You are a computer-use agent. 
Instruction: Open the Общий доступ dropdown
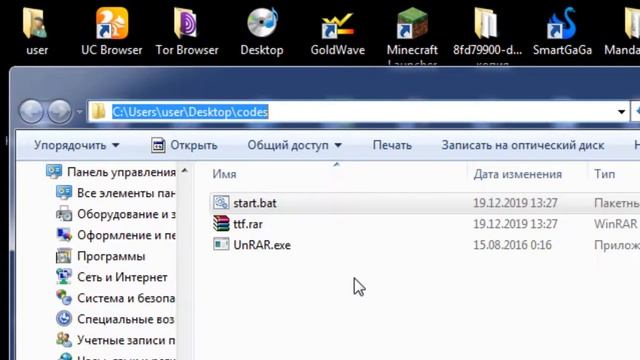click(295, 145)
